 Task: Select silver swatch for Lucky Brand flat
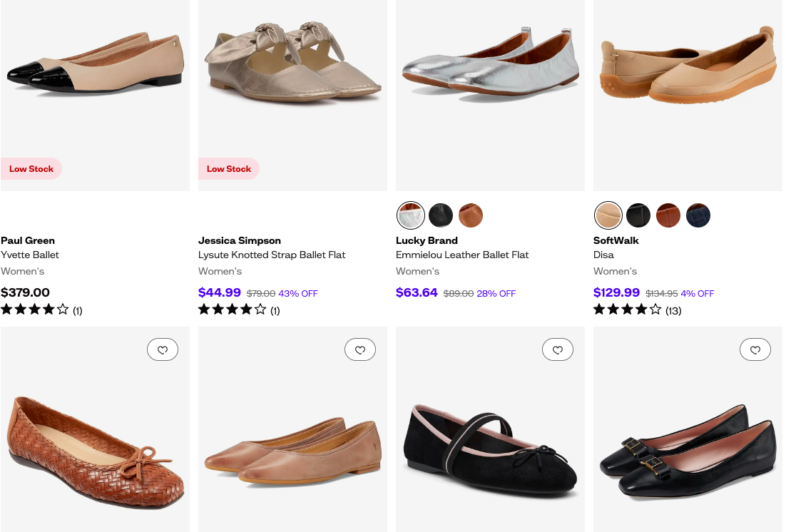pyautogui.click(x=411, y=215)
